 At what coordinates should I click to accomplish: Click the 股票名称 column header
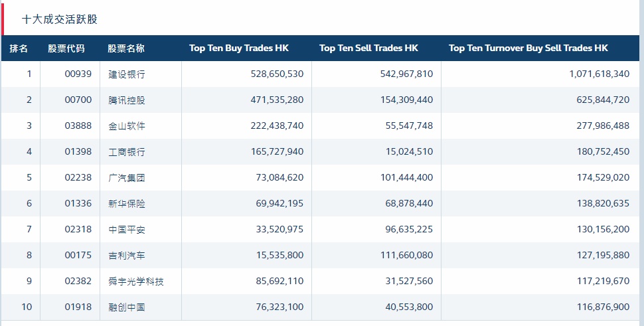126,48
